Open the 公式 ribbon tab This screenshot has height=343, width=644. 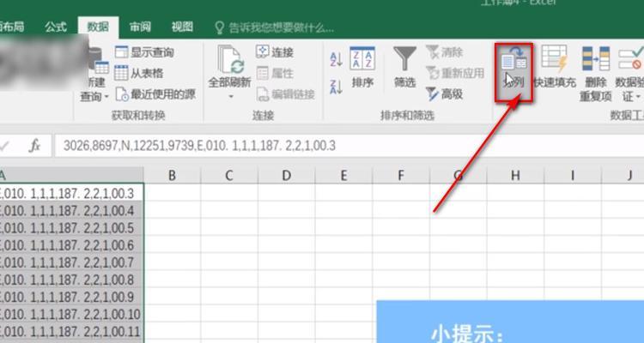pyautogui.click(x=56, y=27)
